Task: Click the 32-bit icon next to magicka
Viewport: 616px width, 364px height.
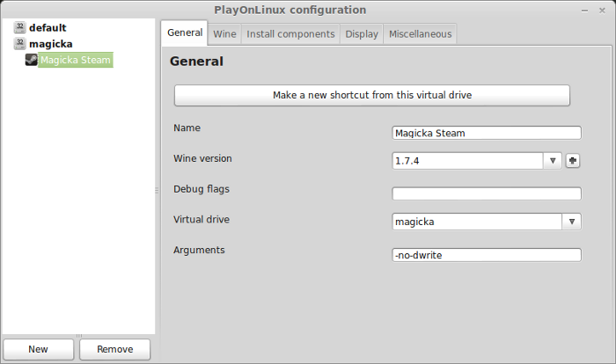Action: pos(19,43)
